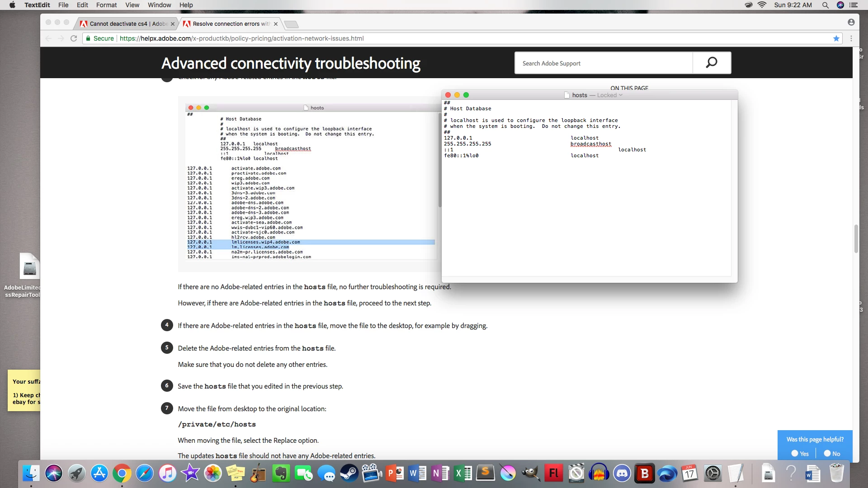Viewport: 868px width, 488px height.
Task: Close the Resolve connection errors tab
Action: (x=276, y=24)
